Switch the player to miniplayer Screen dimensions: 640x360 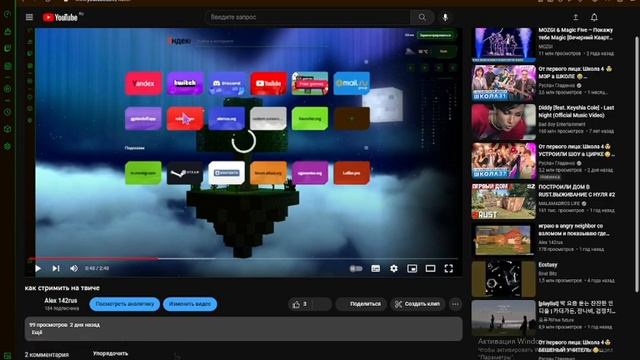(x=412, y=269)
